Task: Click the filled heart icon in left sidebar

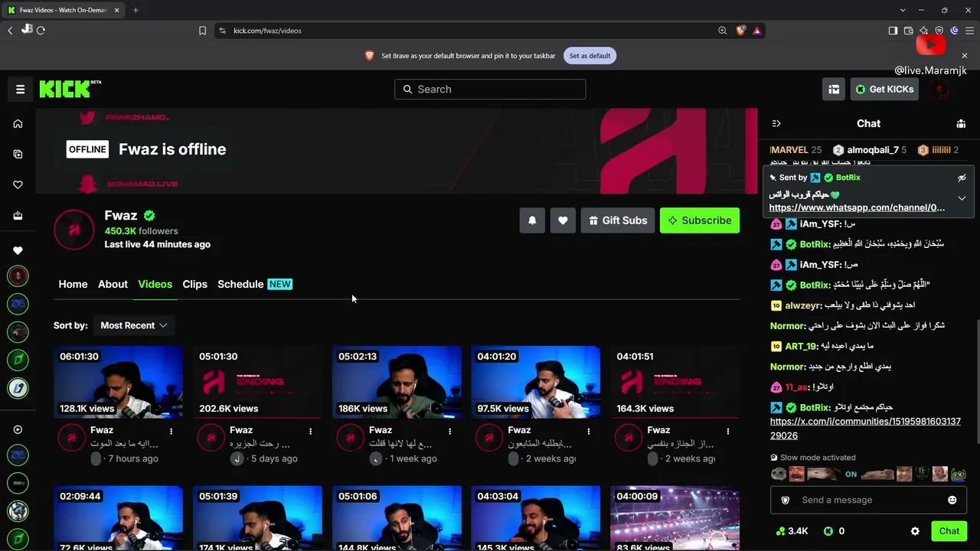Action: click(x=18, y=250)
